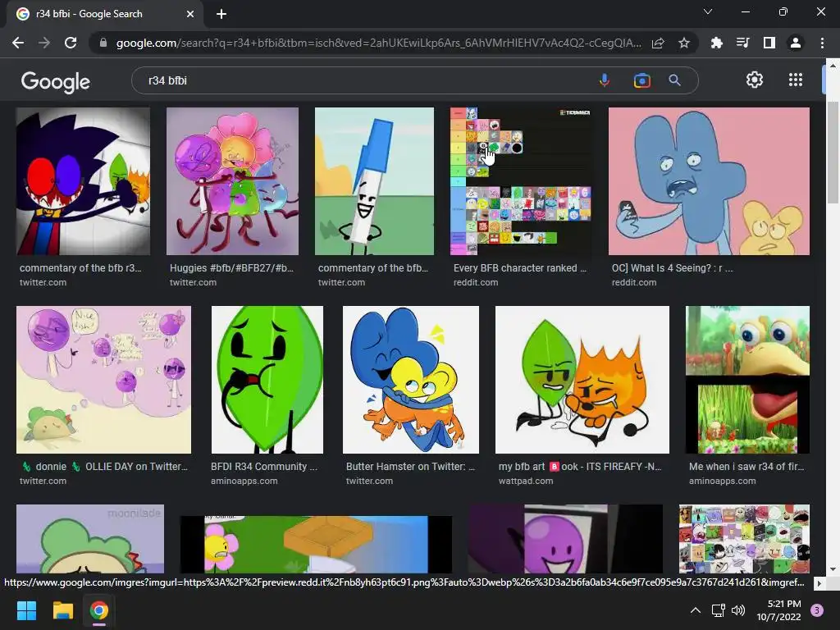The width and height of the screenshot is (840, 630).
Task: Open 'Huggies #bfb/#BFB27' link
Action: click(x=231, y=268)
